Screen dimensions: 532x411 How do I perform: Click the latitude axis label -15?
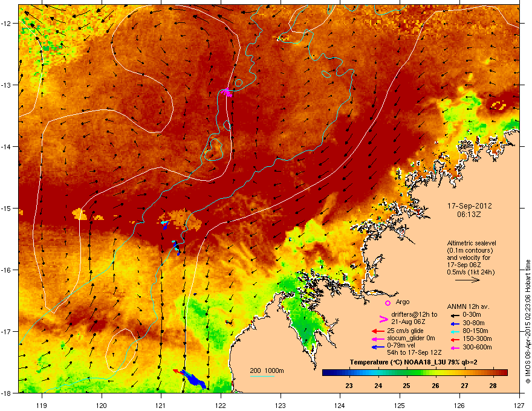point(6,208)
